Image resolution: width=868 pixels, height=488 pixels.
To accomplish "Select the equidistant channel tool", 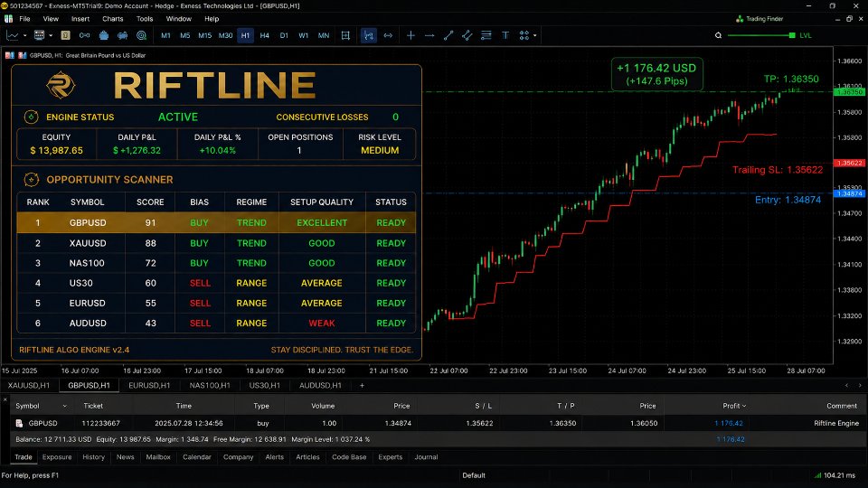I will pos(467,35).
